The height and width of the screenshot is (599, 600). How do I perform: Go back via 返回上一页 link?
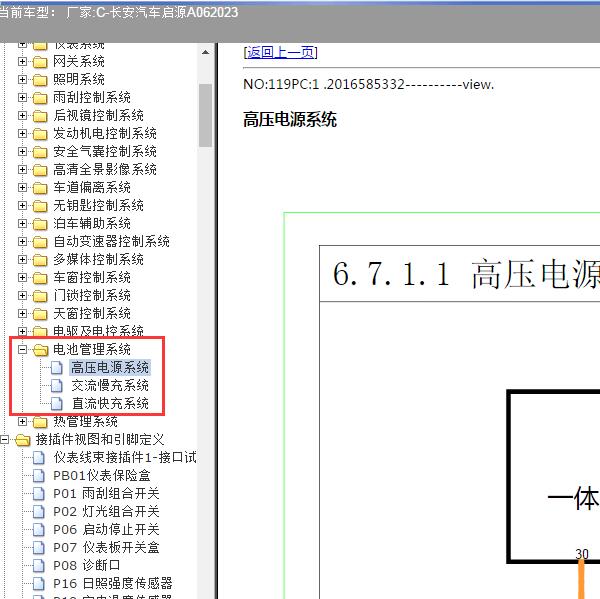click(x=280, y=52)
